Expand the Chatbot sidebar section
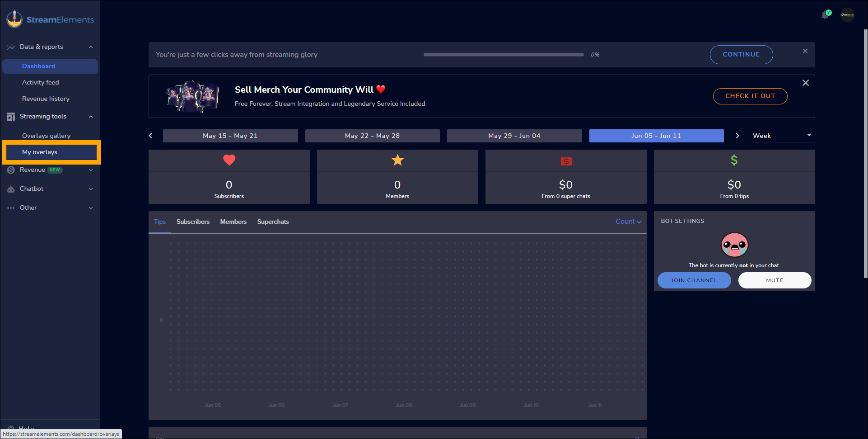Image resolution: width=868 pixels, height=439 pixels. pyautogui.click(x=50, y=189)
